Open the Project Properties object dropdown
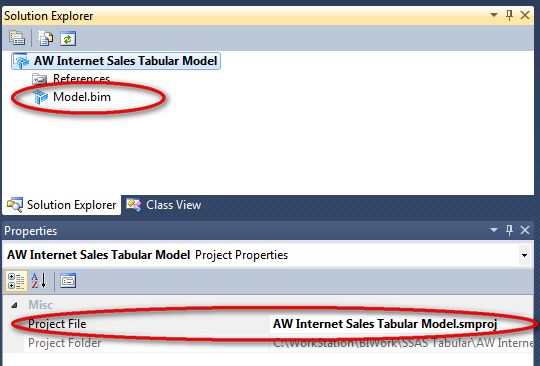The width and height of the screenshot is (540, 366). point(524,255)
